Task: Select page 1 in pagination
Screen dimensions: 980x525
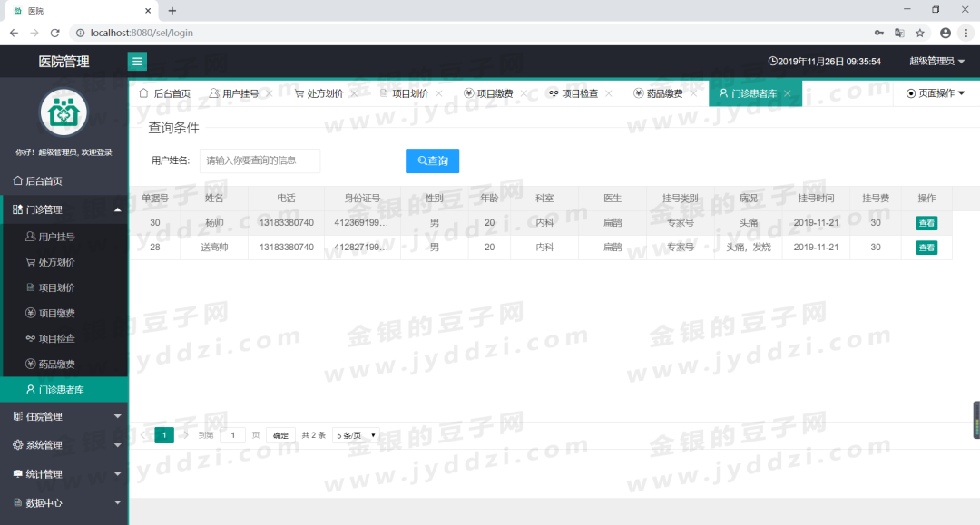Action: coord(164,435)
